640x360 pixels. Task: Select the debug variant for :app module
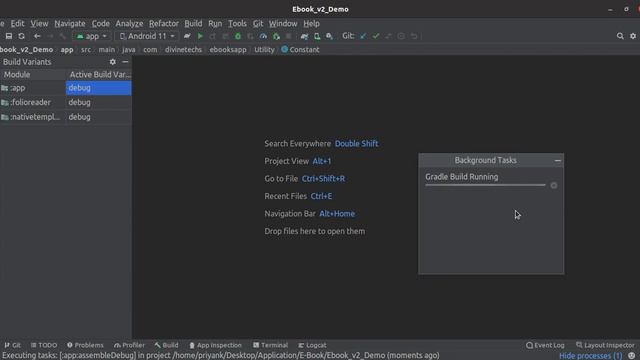pos(99,88)
